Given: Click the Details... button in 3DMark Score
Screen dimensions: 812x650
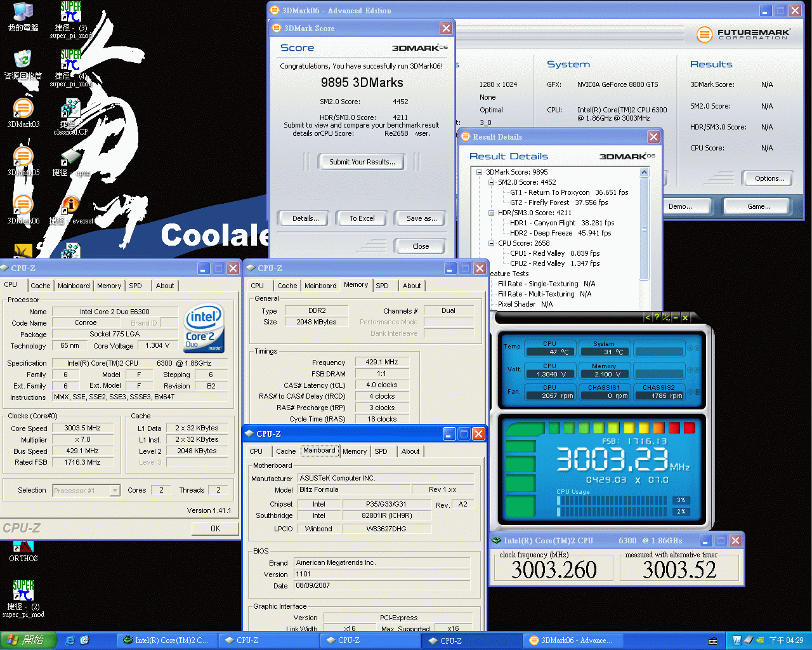Looking at the screenshot, I should pos(305,218).
